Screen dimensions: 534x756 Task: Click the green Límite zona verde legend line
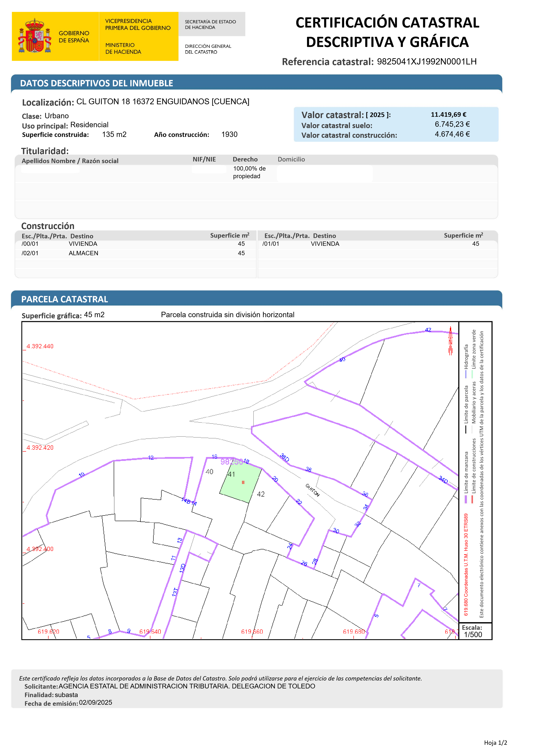tap(472, 374)
